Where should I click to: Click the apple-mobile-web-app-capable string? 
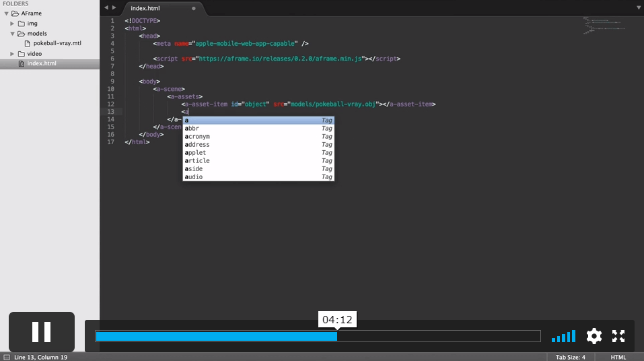pyautogui.click(x=245, y=44)
